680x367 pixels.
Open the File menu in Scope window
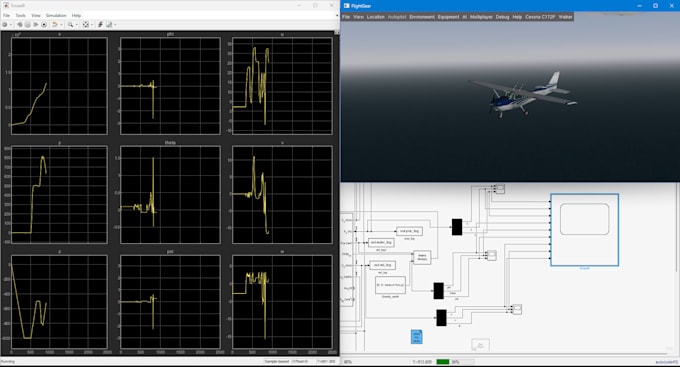7,15
